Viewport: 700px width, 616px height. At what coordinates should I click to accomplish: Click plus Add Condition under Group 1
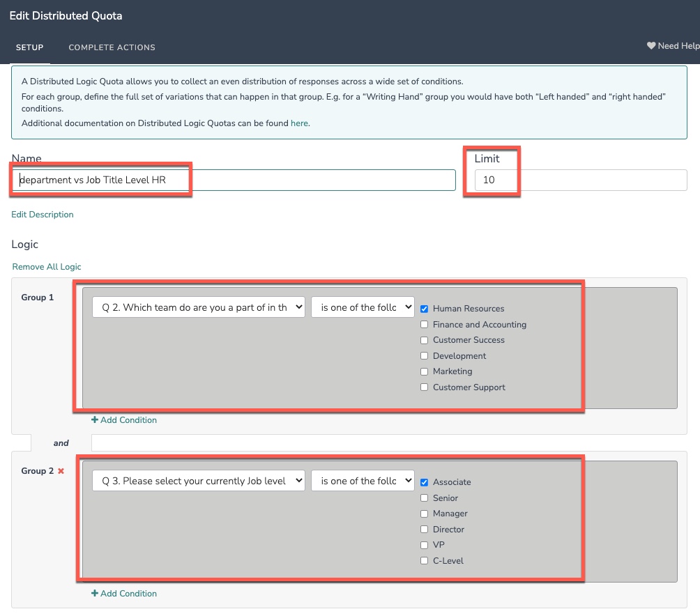[124, 420]
